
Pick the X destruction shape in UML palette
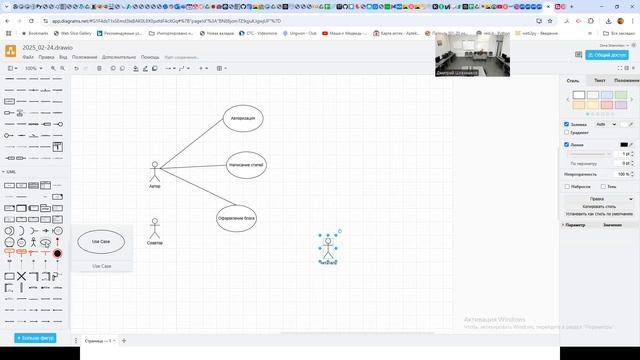(21, 276)
